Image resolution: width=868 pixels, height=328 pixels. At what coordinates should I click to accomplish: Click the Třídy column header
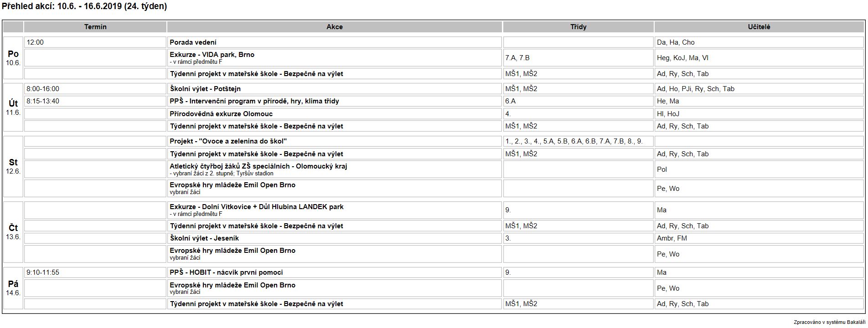[x=578, y=27]
